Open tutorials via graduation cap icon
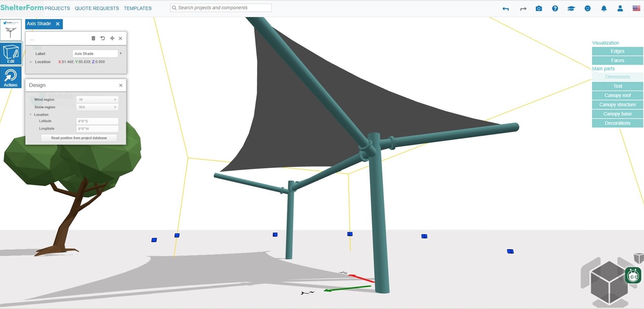The height and width of the screenshot is (309, 644). tap(571, 9)
